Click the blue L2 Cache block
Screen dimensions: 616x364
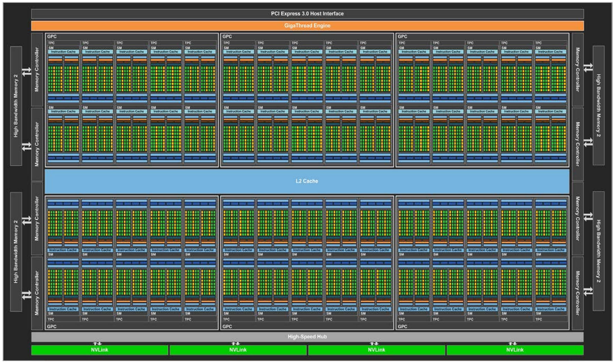tap(307, 181)
